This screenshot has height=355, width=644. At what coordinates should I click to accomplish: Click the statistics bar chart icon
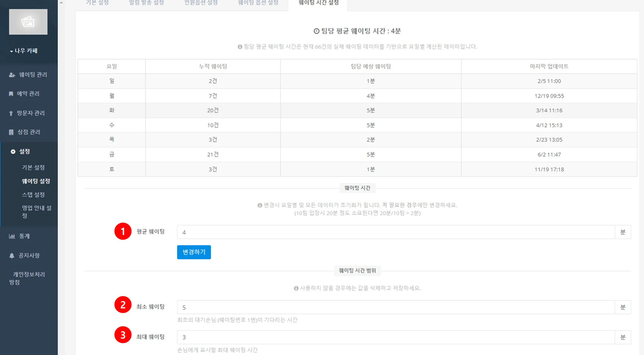coord(12,236)
